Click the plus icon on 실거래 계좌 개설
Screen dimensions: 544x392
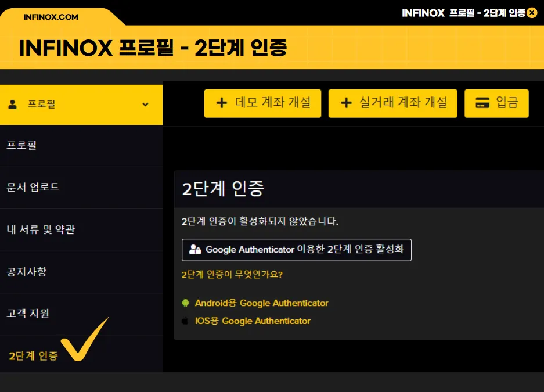pos(346,103)
